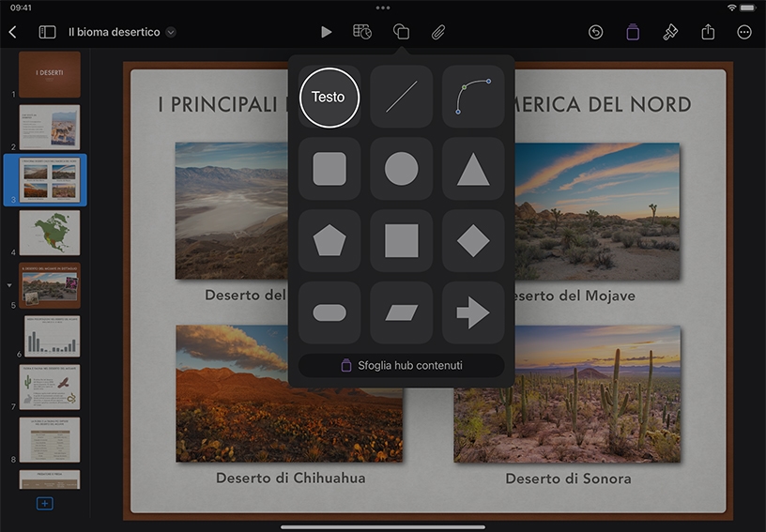Insert a pentagon shape
This screenshot has width=766, height=532.
coord(329,240)
